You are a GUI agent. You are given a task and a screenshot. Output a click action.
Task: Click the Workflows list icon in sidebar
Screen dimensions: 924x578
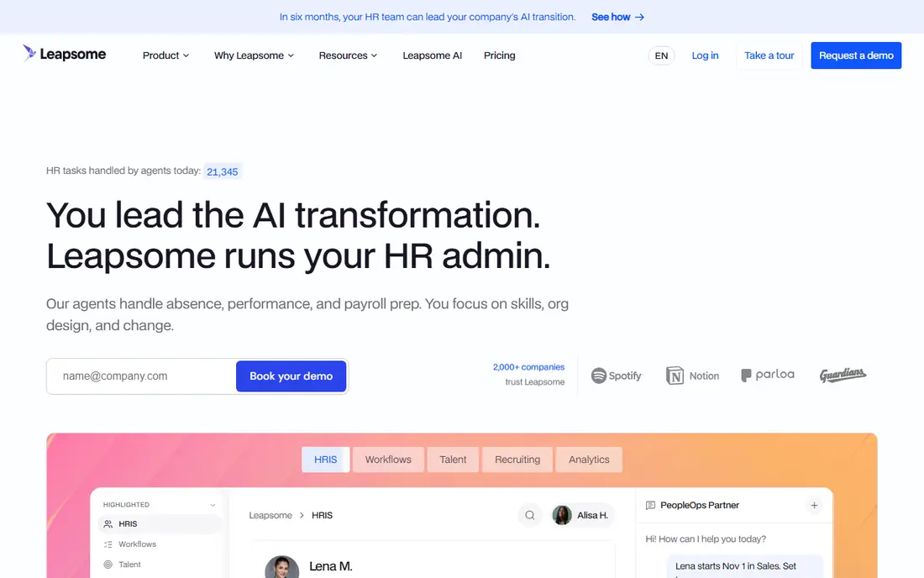click(108, 544)
